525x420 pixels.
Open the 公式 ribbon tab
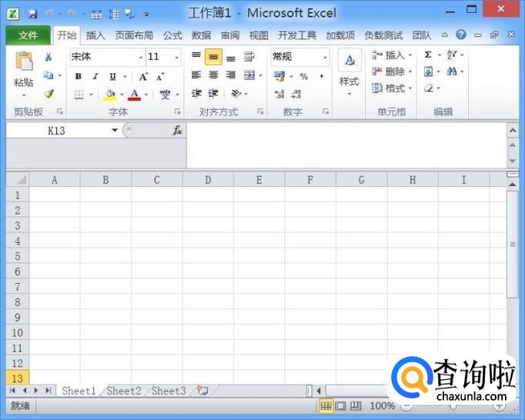[172, 35]
